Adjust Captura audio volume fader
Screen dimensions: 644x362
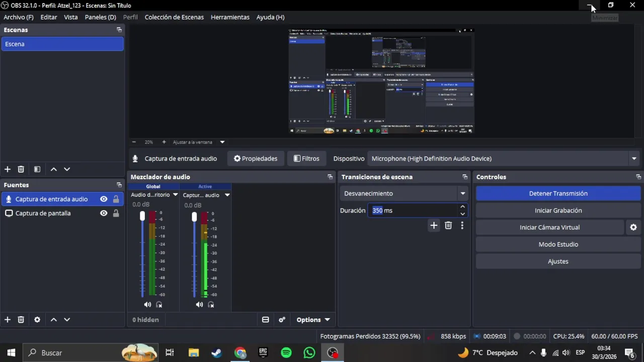(x=194, y=217)
